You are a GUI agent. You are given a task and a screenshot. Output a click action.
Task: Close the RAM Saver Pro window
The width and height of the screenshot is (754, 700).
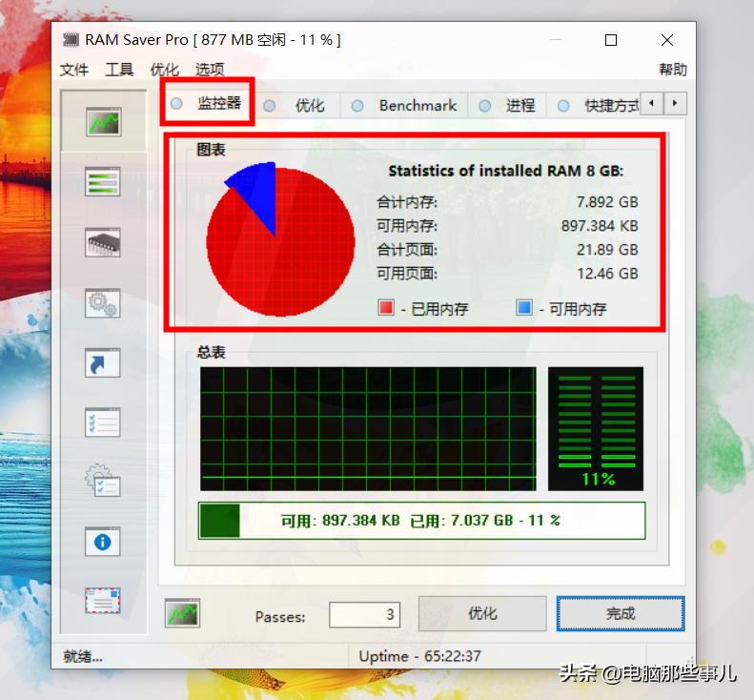667,40
